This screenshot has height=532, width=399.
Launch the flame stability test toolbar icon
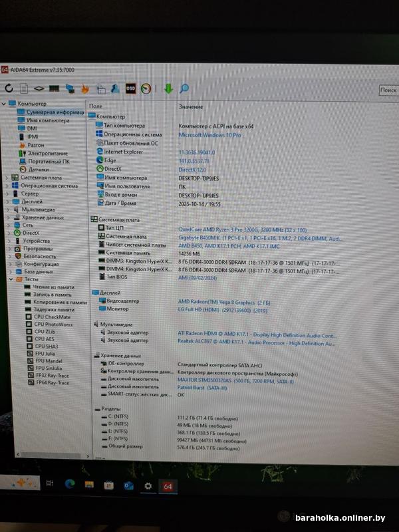click(x=85, y=89)
